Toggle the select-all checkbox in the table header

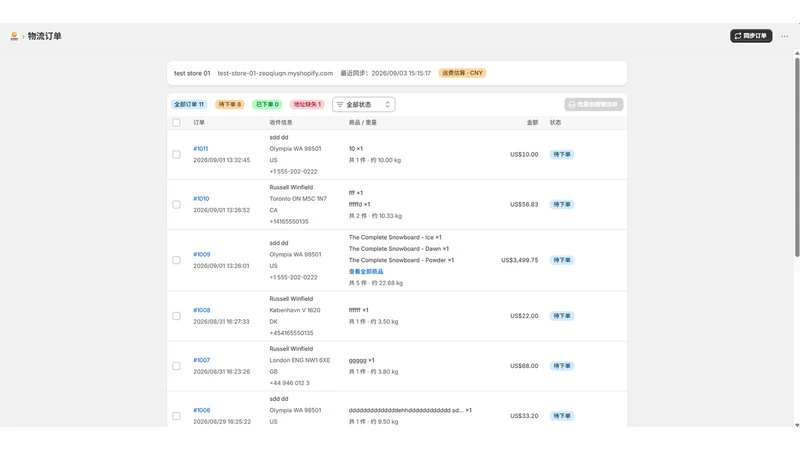tap(177, 122)
